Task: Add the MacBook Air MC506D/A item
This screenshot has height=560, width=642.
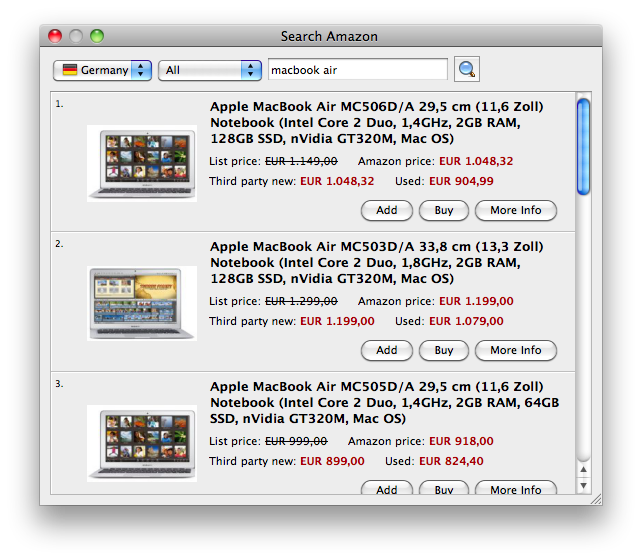Action: (x=387, y=210)
